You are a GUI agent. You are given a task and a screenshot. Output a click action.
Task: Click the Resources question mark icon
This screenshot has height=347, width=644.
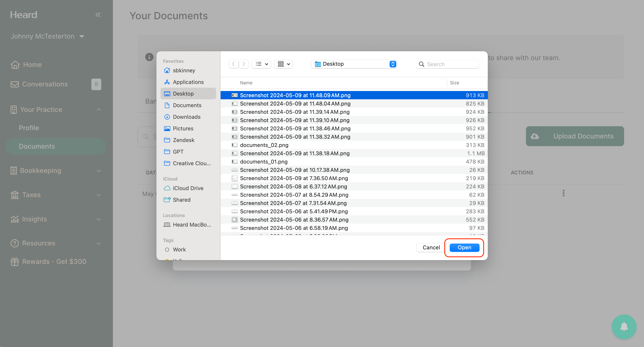[x=15, y=243]
